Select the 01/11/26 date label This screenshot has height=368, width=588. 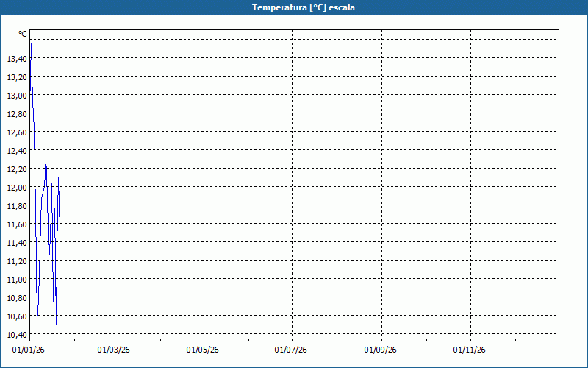(x=469, y=350)
